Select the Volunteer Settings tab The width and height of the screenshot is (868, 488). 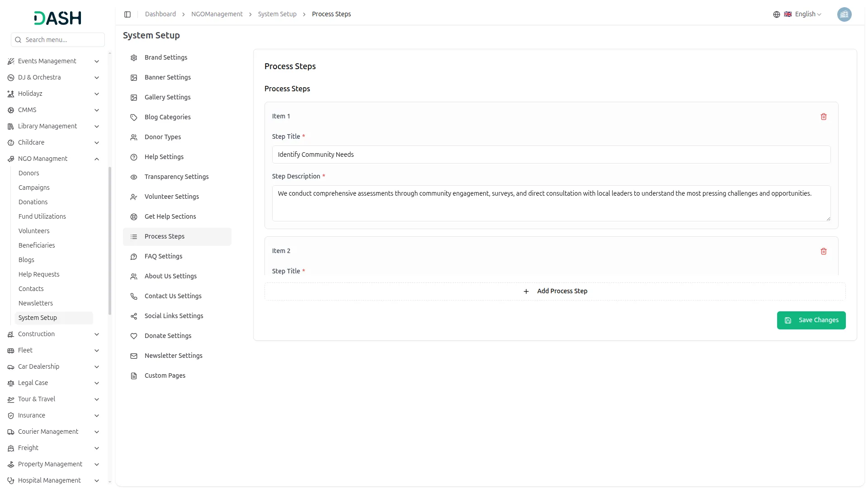point(171,197)
